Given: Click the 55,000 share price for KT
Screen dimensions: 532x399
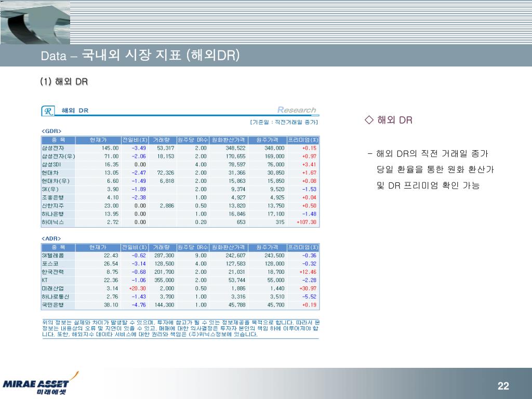Looking at the screenshot, I should tap(276, 280).
